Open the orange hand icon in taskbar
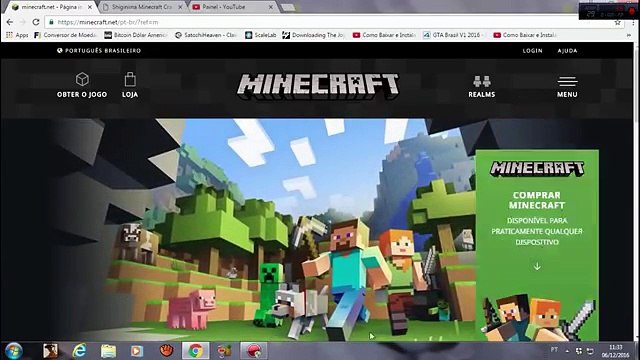This screenshot has height=360, width=640. pos(166,351)
